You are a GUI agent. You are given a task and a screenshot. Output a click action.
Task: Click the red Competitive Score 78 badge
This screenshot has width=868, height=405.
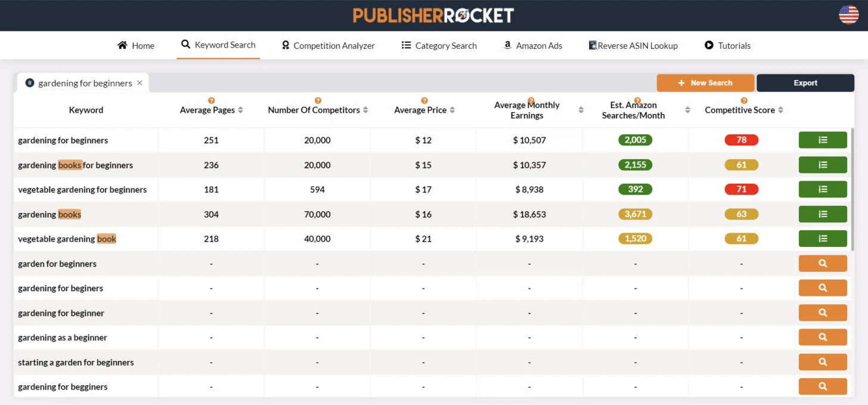(x=742, y=140)
